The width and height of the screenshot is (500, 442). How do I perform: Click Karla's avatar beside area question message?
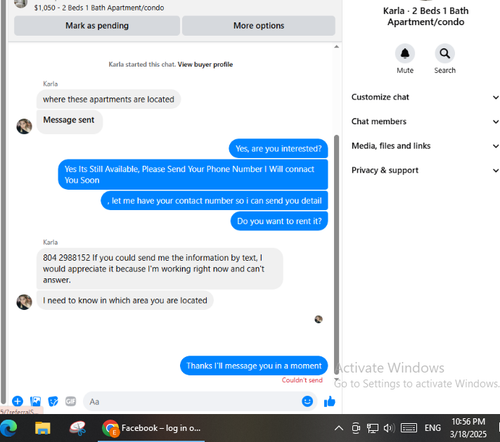point(24,302)
